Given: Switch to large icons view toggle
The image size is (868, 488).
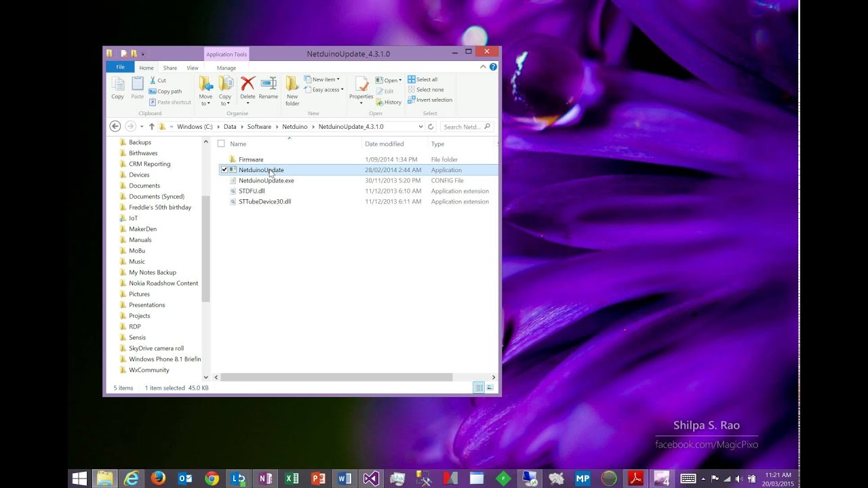Looking at the screenshot, I should pos(490,388).
